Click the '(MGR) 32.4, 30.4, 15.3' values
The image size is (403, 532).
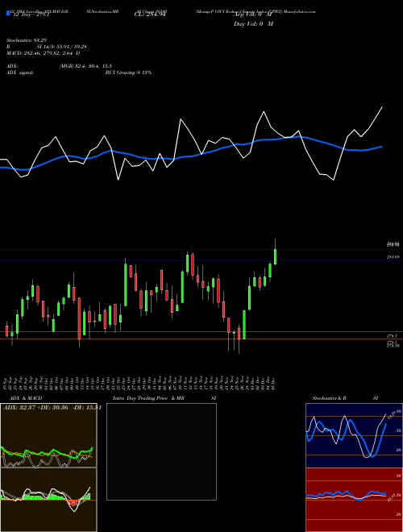(85, 66)
